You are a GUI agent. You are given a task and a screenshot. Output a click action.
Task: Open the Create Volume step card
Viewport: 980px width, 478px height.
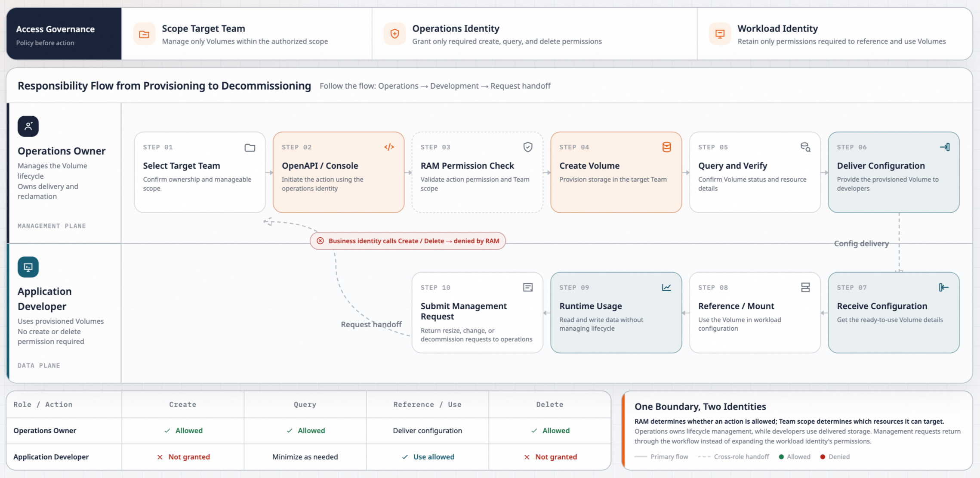[616, 172]
